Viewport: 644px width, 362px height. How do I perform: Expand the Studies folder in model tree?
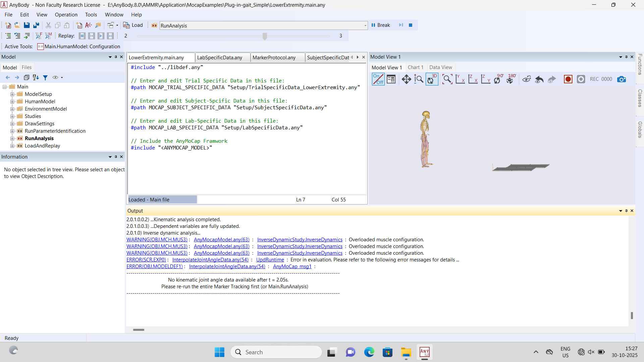(x=12, y=116)
